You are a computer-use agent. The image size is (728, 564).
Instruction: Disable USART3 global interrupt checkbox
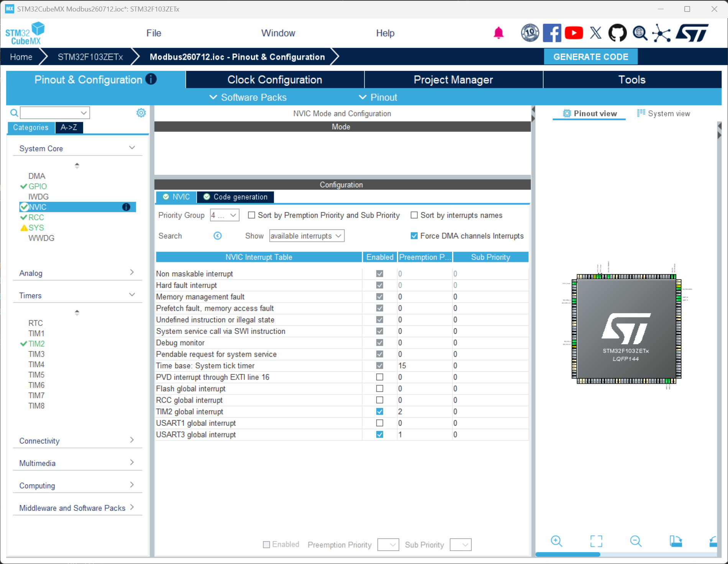380,435
